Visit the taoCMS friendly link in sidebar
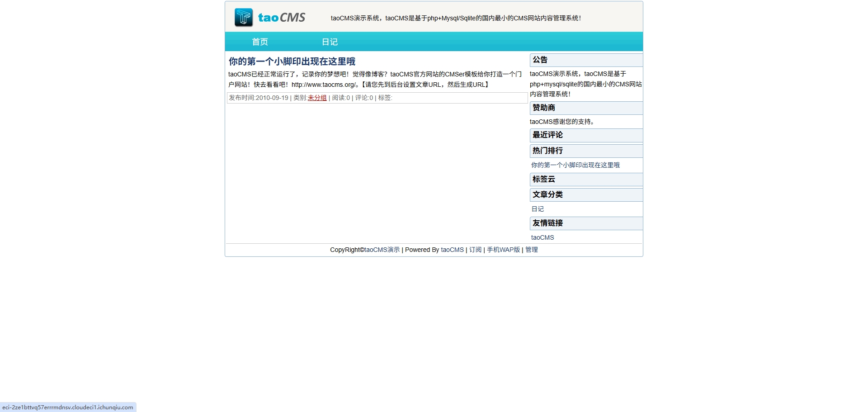This screenshot has height=412, width=868. point(542,237)
